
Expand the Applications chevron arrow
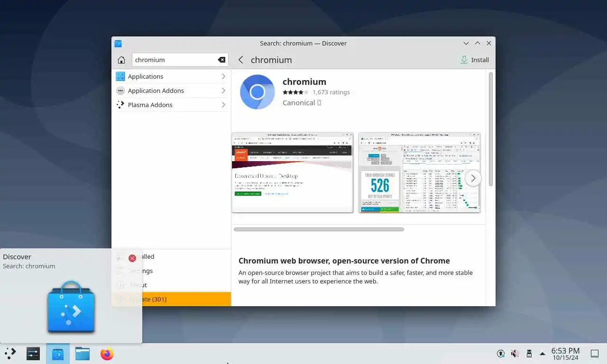pyautogui.click(x=223, y=76)
